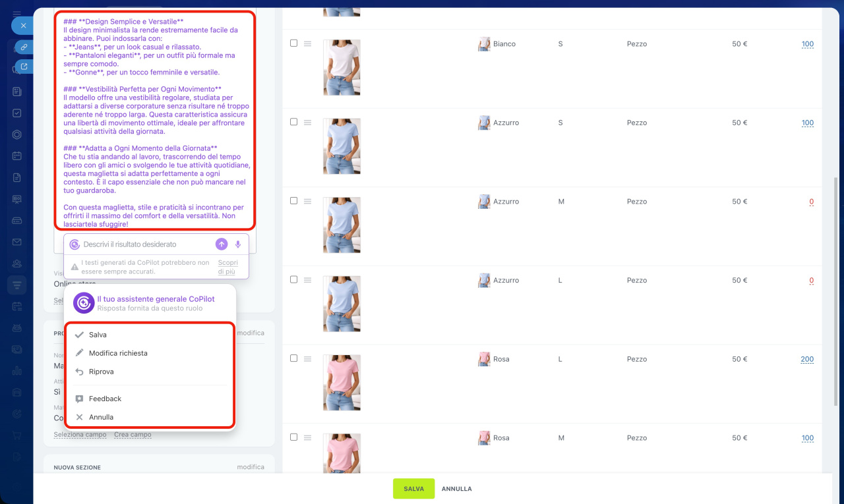
Task: Check the Rosa size L variant checkbox
Action: pyautogui.click(x=294, y=358)
